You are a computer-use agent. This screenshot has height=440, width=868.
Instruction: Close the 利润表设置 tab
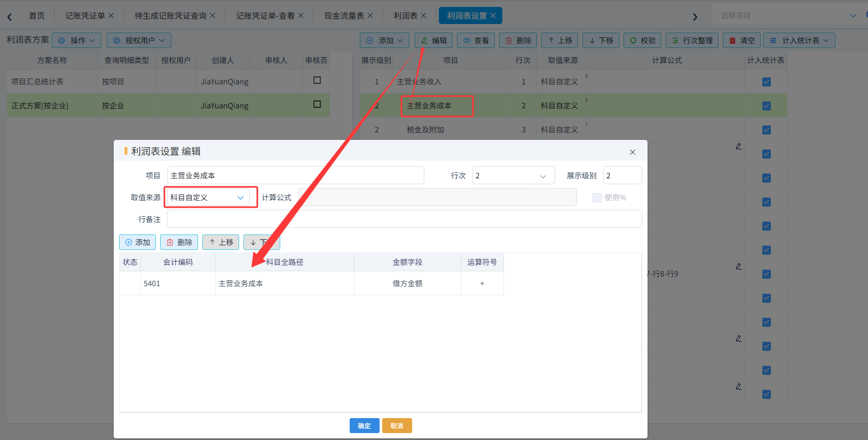pyautogui.click(x=493, y=15)
